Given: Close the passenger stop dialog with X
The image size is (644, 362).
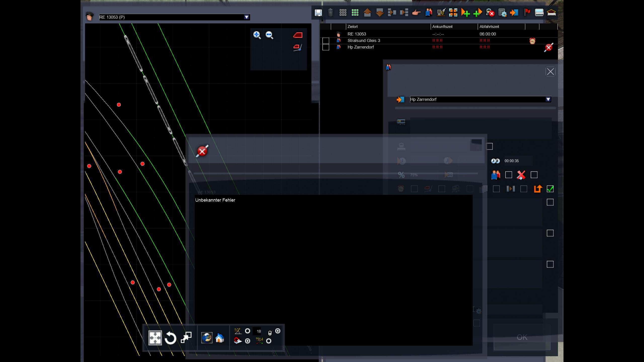Looking at the screenshot, I should click(x=550, y=72).
